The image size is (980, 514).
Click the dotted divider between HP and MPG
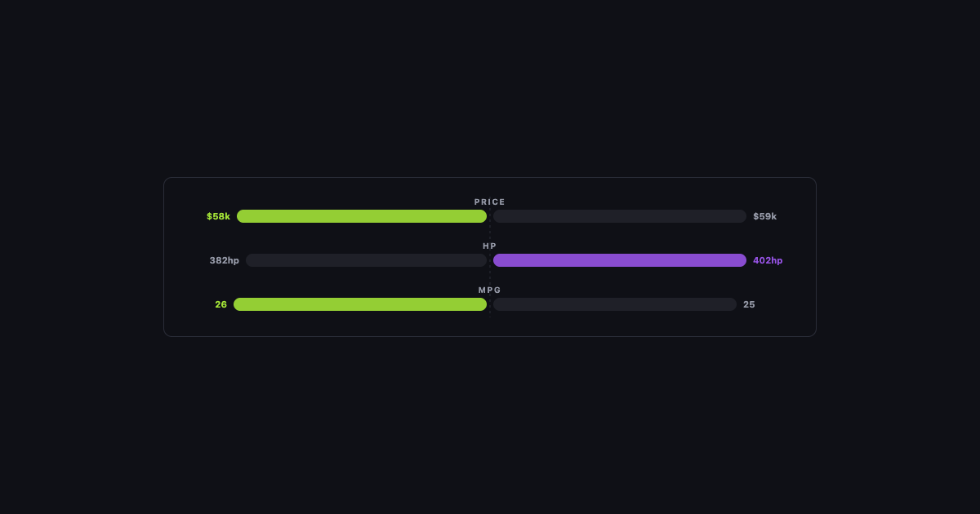coord(490,276)
